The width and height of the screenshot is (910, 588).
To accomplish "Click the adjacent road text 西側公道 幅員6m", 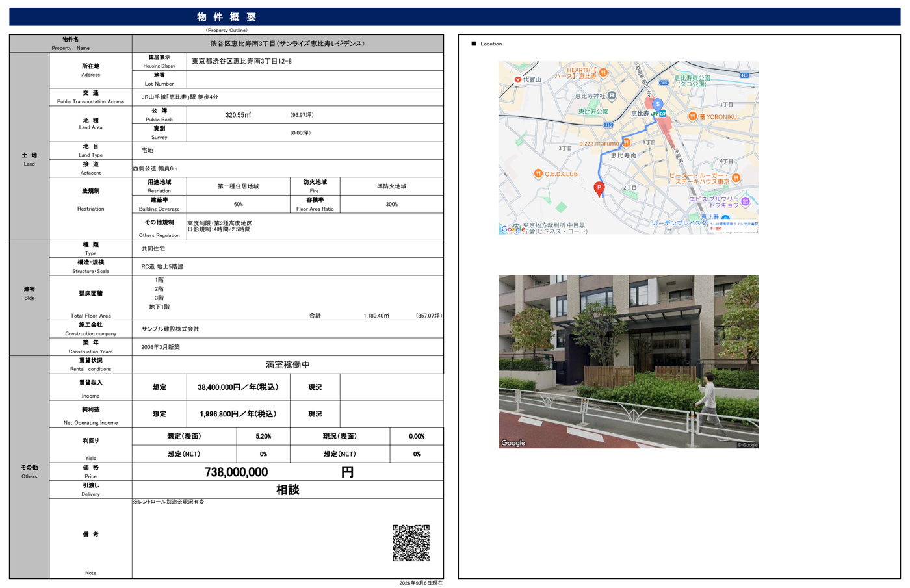I will pos(155,168).
